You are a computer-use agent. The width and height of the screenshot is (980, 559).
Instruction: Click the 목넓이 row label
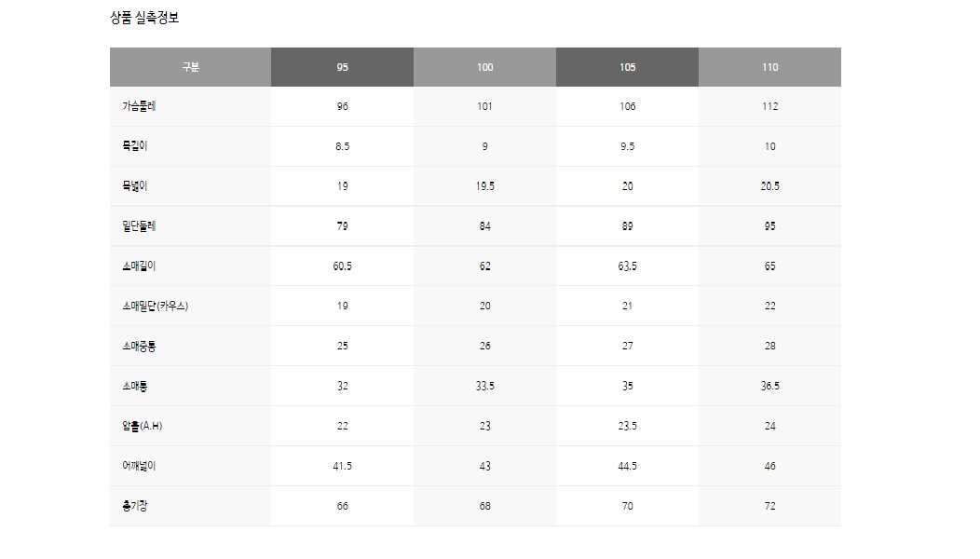tap(135, 186)
